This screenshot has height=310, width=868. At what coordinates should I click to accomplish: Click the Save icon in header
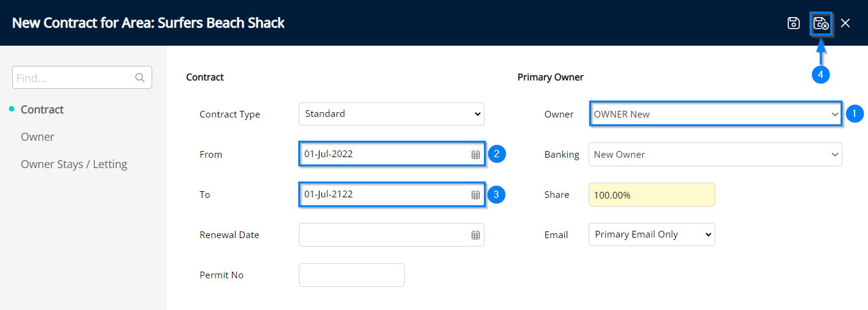793,23
